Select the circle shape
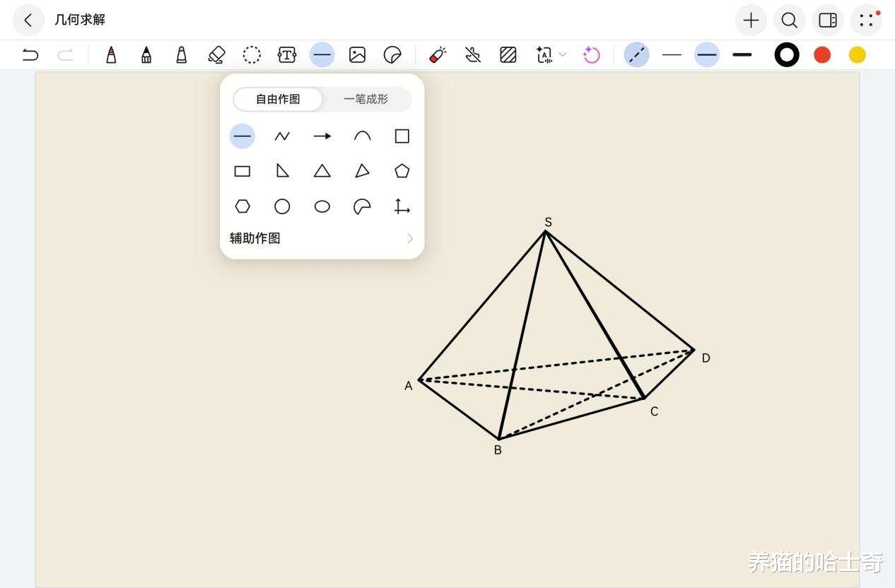895x588 pixels. (282, 206)
